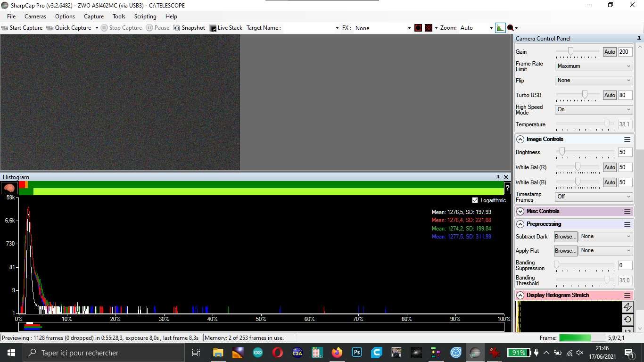Viewport: 644px width, 362px height.
Task: Open Arduino app in Windows taskbar
Action: point(257,353)
